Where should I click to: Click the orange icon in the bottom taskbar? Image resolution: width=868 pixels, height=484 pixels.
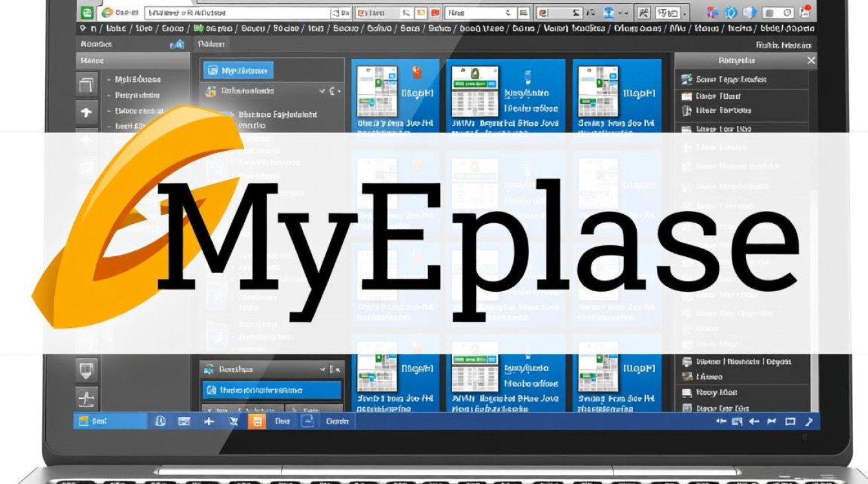[256, 421]
